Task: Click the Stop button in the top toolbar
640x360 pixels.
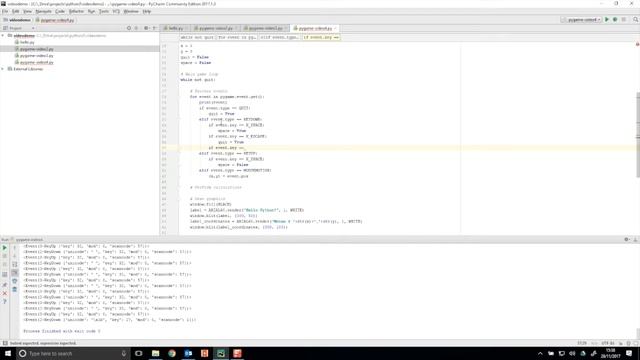Action: coord(624,20)
